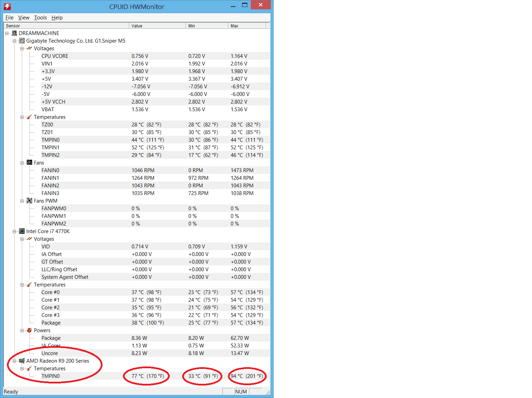
Task: Click the Powers flame icon
Action: click(x=29, y=330)
